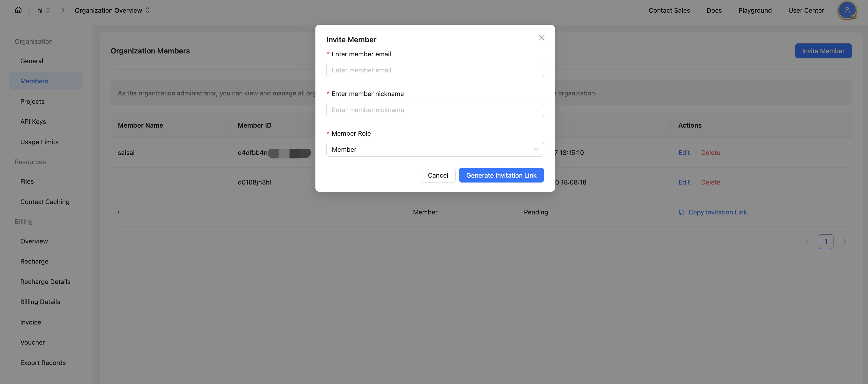The width and height of the screenshot is (868, 384).
Task: Open the Docs link in header
Action: point(714,10)
